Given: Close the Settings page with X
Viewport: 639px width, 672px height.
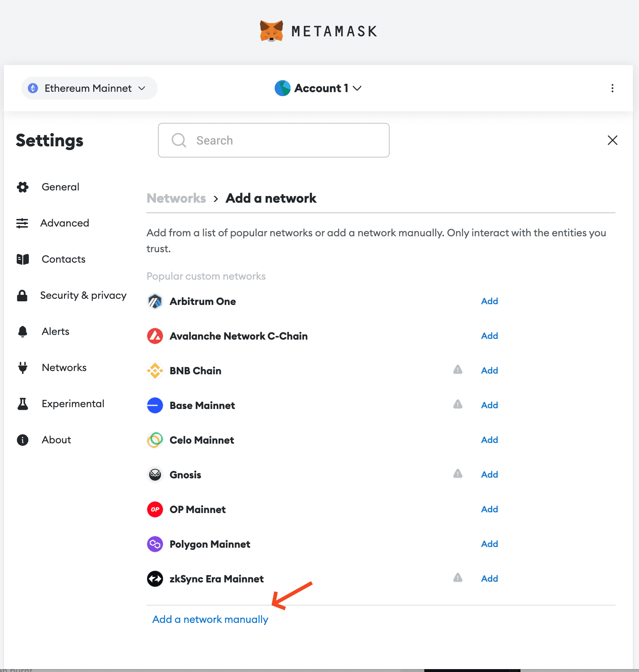Looking at the screenshot, I should pyautogui.click(x=612, y=140).
